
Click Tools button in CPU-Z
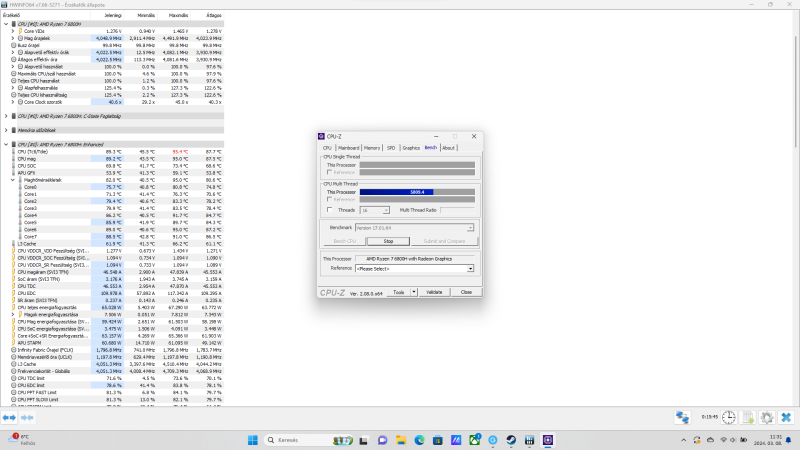click(x=399, y=292)
